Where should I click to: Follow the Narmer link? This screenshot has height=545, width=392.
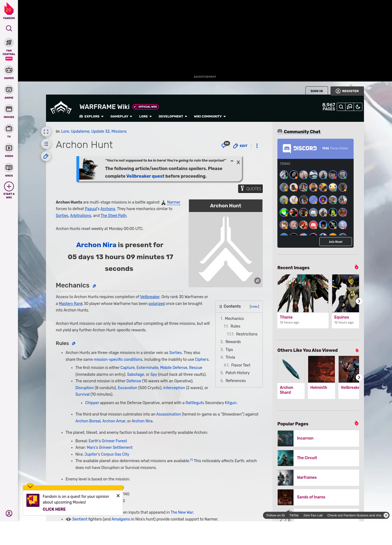point(174,202)
